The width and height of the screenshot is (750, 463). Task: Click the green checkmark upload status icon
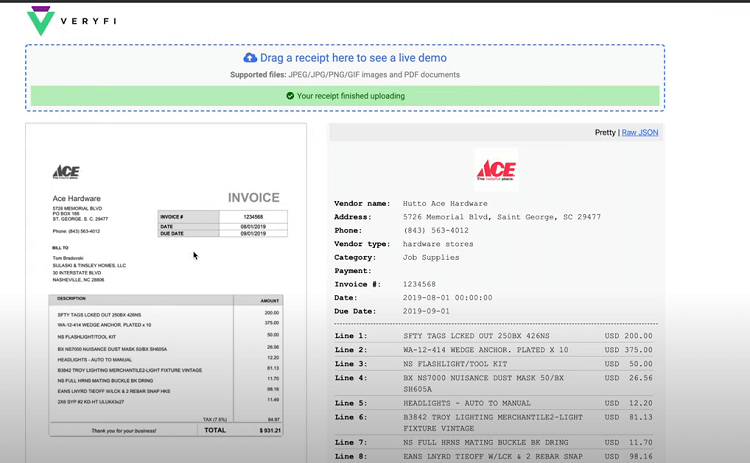(x=290, y=96)
